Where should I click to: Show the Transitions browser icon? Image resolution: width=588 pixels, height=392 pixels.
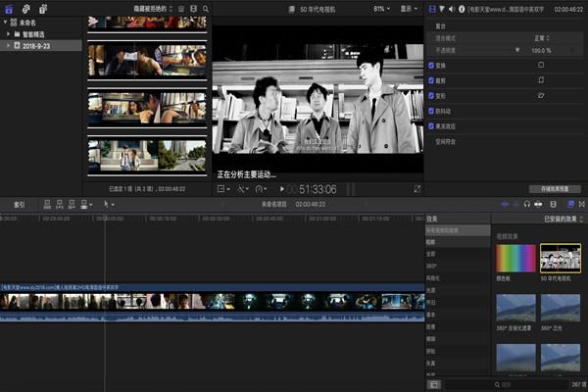[x=581, y=204]
